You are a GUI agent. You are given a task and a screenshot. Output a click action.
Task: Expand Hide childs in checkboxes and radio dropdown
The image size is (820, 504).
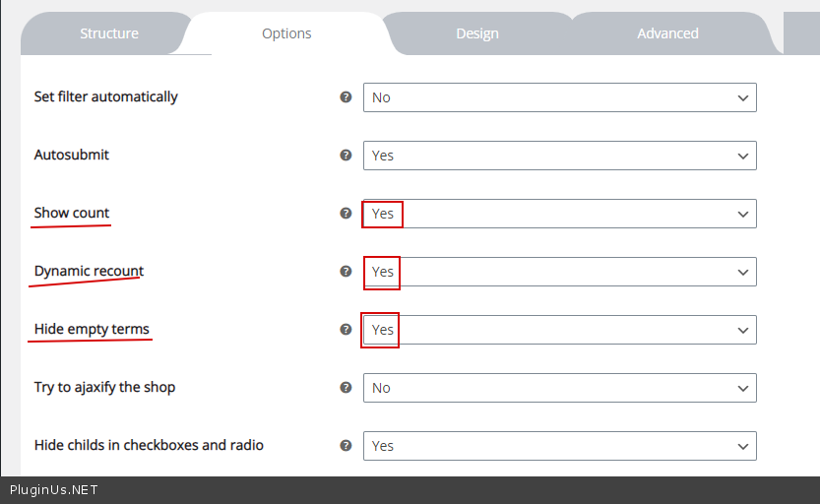pos(559,446)
